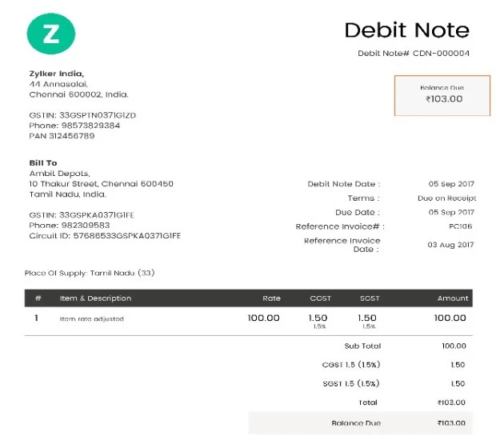Click the Place Of Supply Tamil Nadu line
Viewport: 496px width, 448px height.
(89, 273)
